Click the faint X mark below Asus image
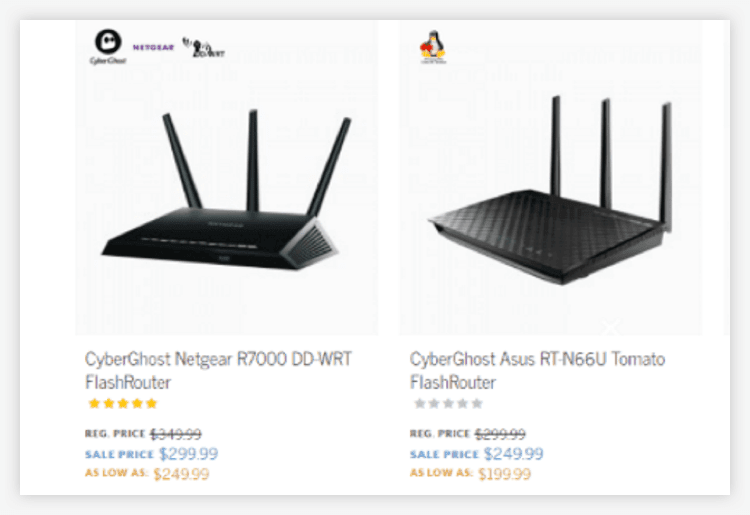This screenshot has height=515, width=750. pos(610,328)
